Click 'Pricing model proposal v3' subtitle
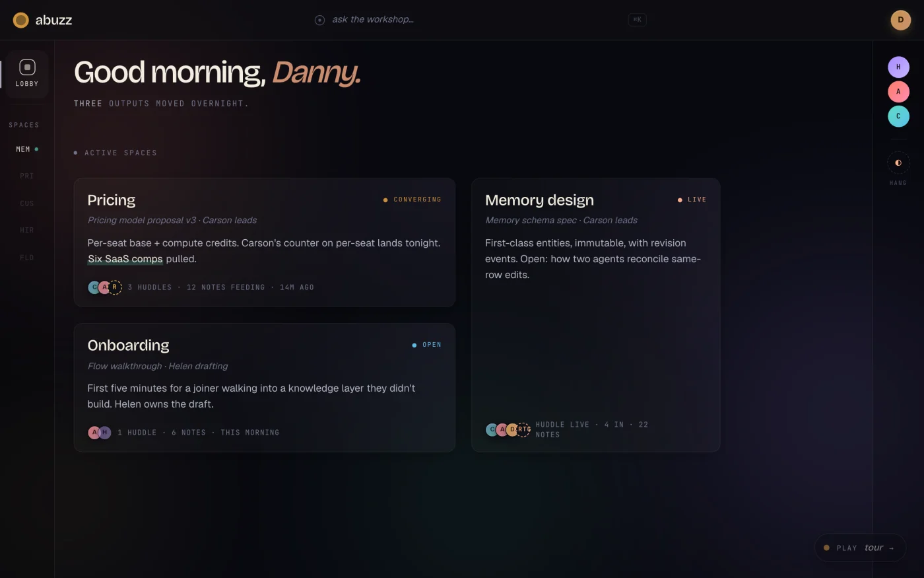 pyautogui.click(x=142, y=221)
